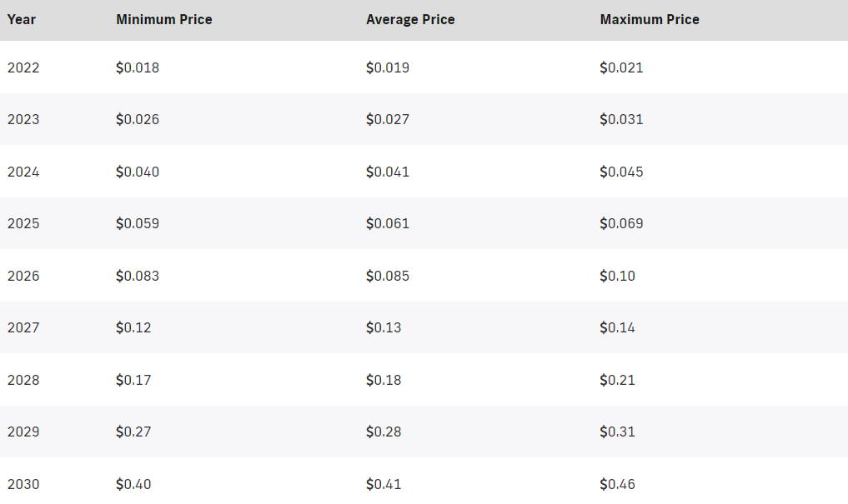The height and width of the screenshot is (504, 848).
Task: Select the 2028 maximum price $0.21
Action: click(x=617, y=381)
